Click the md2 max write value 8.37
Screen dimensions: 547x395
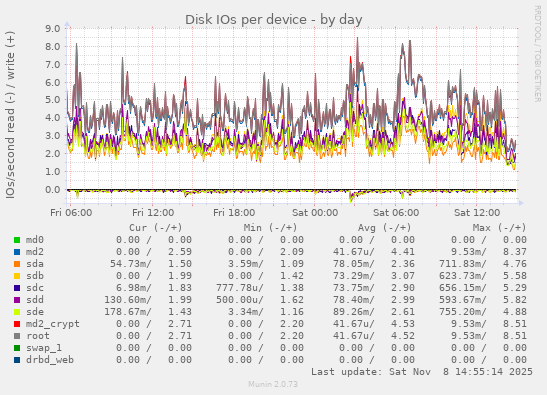coord(515,252)
